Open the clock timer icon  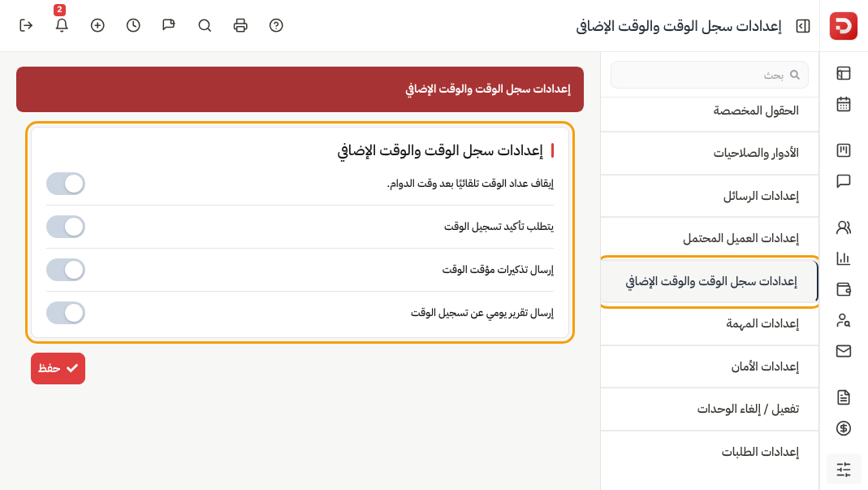(133, 25)
